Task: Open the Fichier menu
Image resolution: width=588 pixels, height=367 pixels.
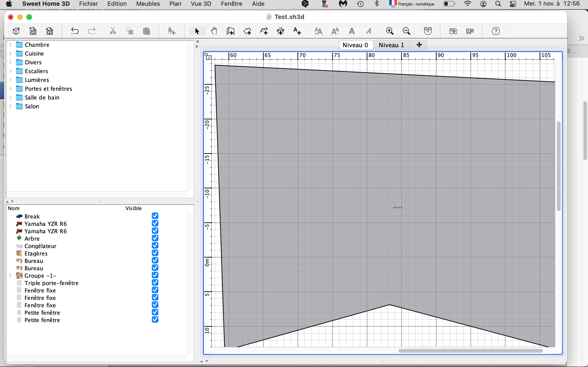Action: tap(88, 4)
